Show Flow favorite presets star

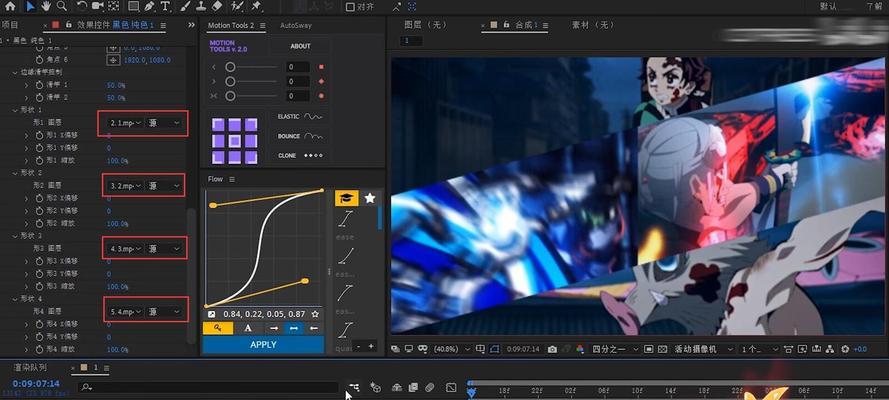370,198
